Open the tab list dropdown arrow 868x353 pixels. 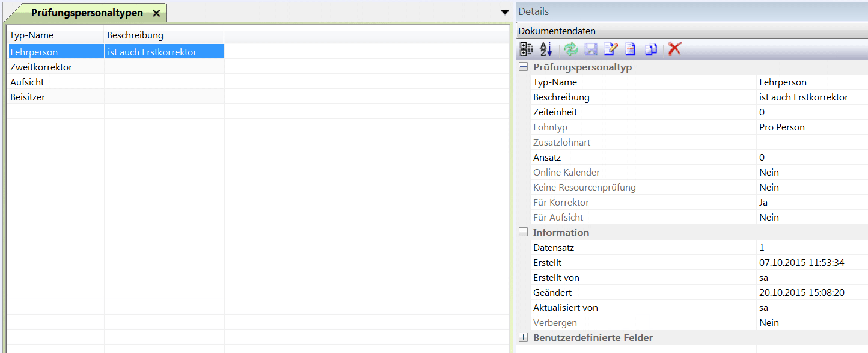click(x=505, y=12)
